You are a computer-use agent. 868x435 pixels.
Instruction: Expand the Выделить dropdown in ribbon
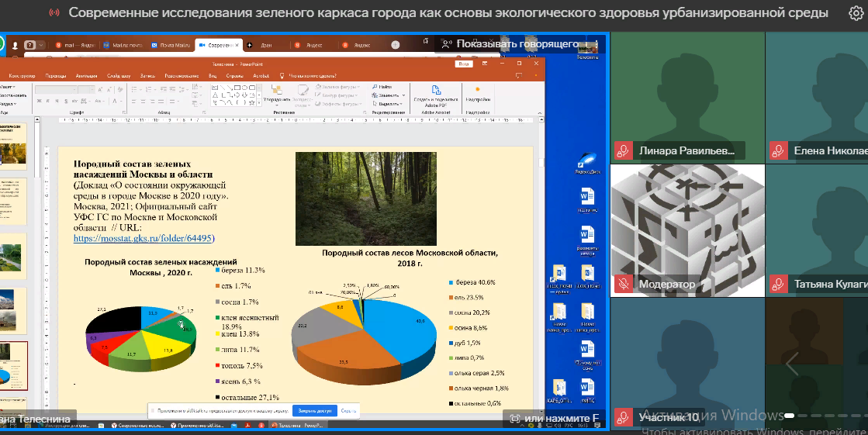click(392, 103)
